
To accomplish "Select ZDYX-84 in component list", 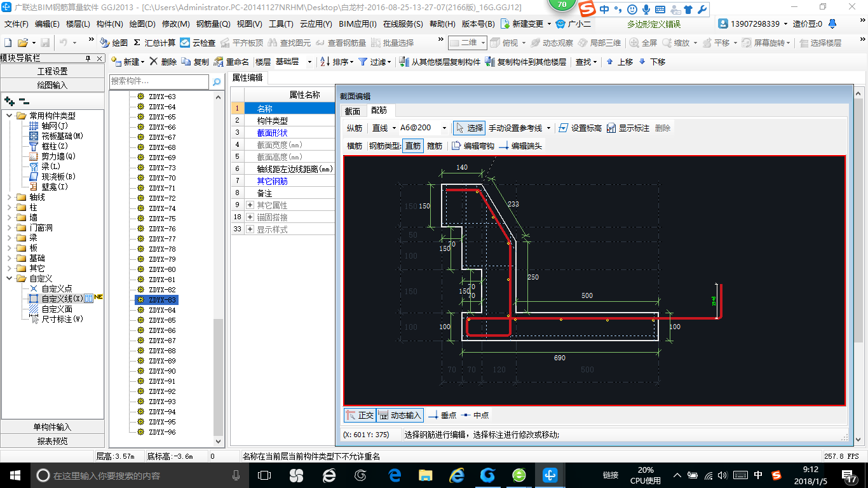I will [162, 310].
